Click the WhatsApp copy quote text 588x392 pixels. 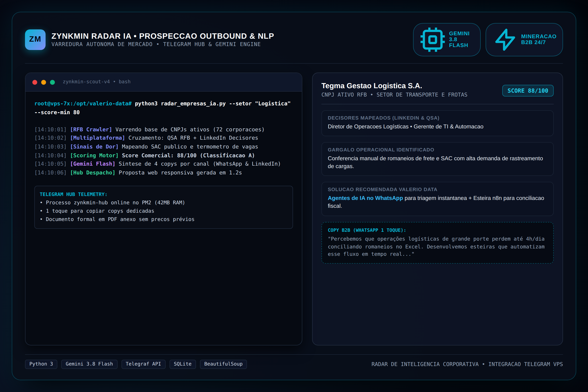tap(436, 246)
